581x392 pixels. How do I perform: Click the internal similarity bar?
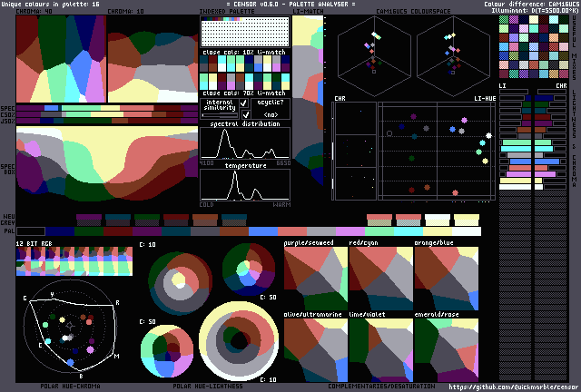(220, 115)
